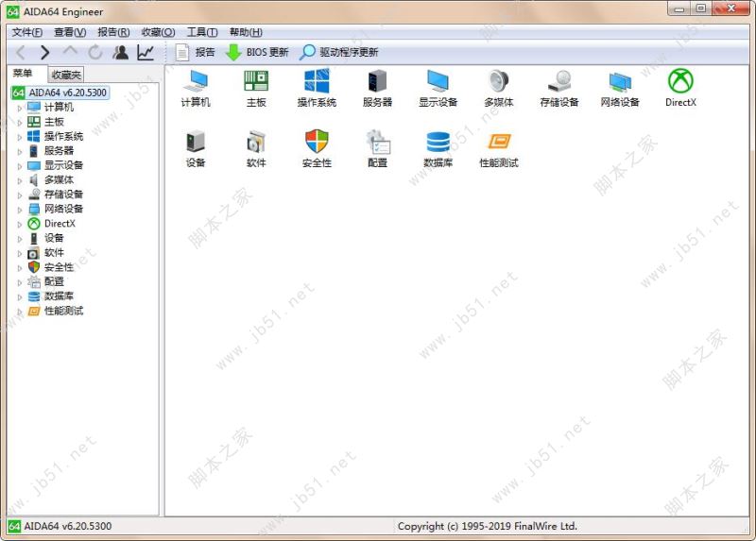The image size is (756, 541).
Task: Open the 设备 devices icon in main pane
Action: point(196,148)
